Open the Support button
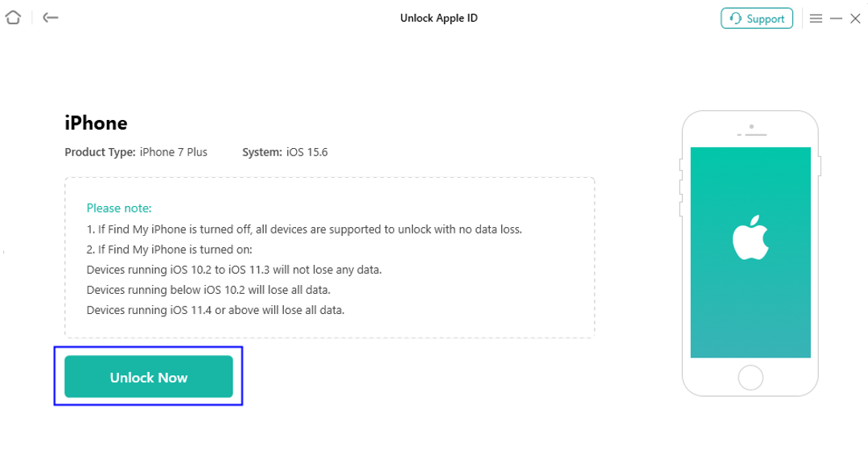Image resolution: width=868 pixels, height=450 pixels. (757, 19)
